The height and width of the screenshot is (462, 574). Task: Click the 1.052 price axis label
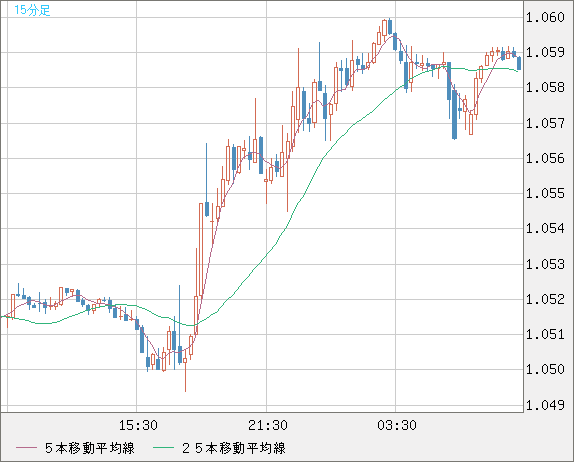(545, 299)
